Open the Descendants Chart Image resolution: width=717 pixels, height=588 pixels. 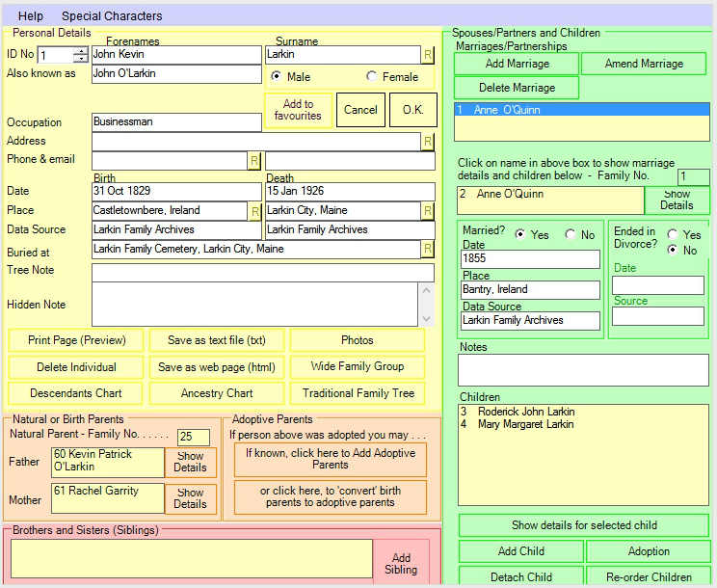pyautogui.click(x=76, y=393)
